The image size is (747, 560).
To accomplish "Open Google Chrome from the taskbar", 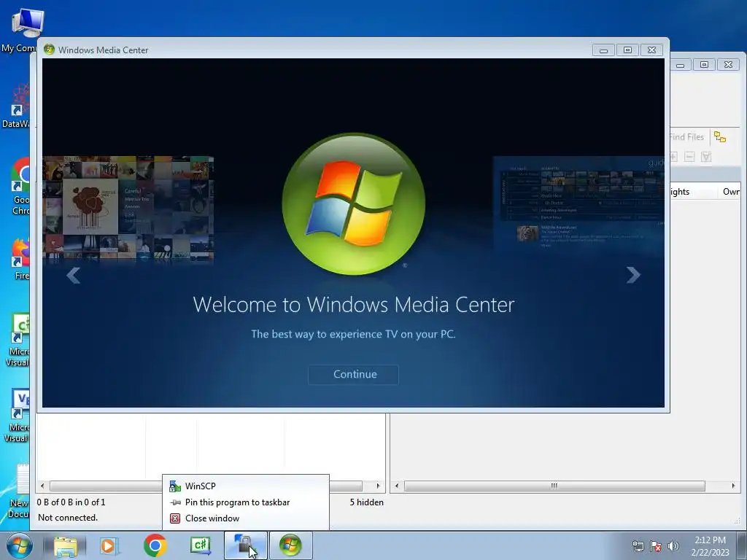I will coord(155,545).
